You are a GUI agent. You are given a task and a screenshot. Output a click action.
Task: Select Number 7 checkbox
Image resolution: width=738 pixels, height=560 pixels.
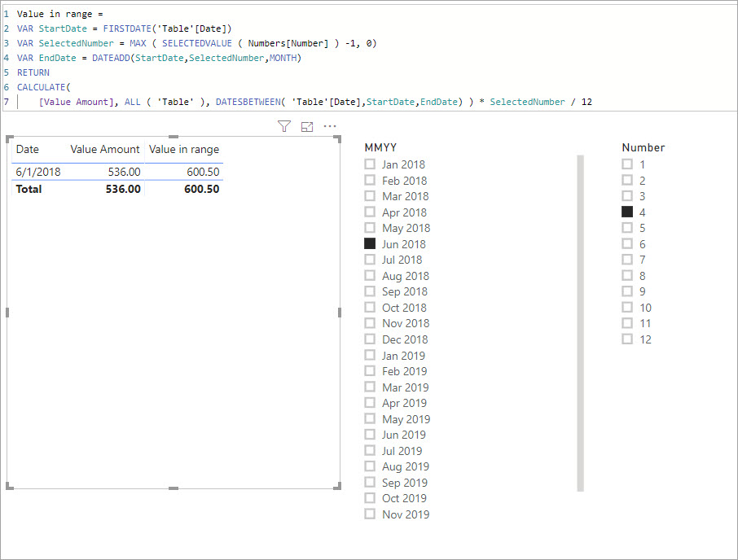point(627,260)
